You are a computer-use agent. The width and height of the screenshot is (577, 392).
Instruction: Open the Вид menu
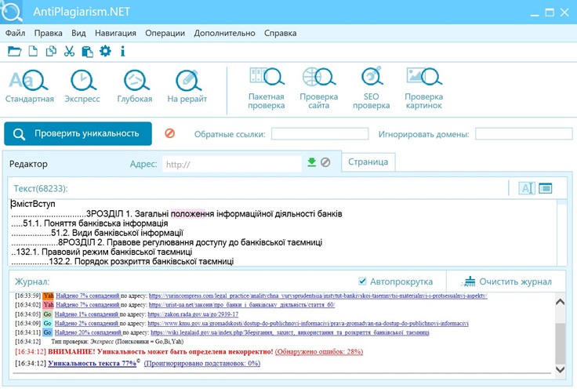(x=78, y=33)
